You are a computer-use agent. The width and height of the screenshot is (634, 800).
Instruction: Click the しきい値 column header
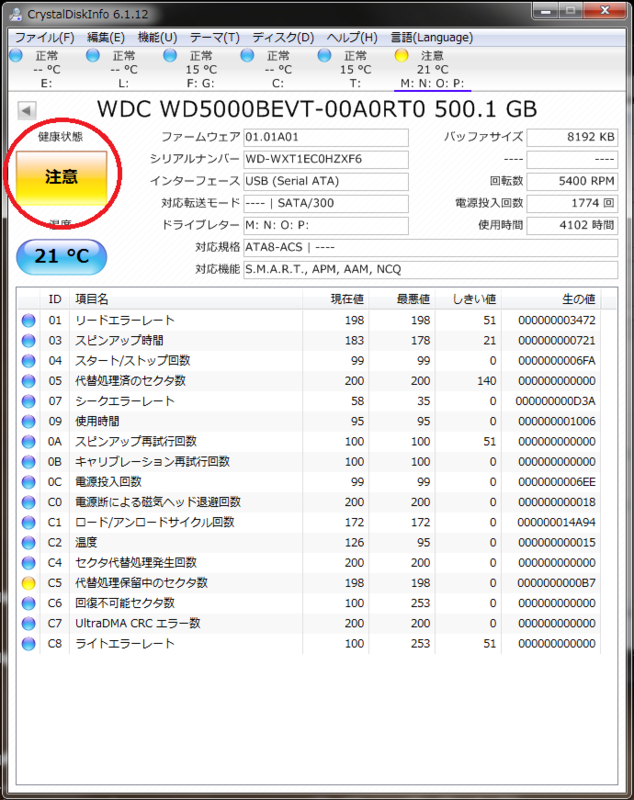[x=468, y=299]
